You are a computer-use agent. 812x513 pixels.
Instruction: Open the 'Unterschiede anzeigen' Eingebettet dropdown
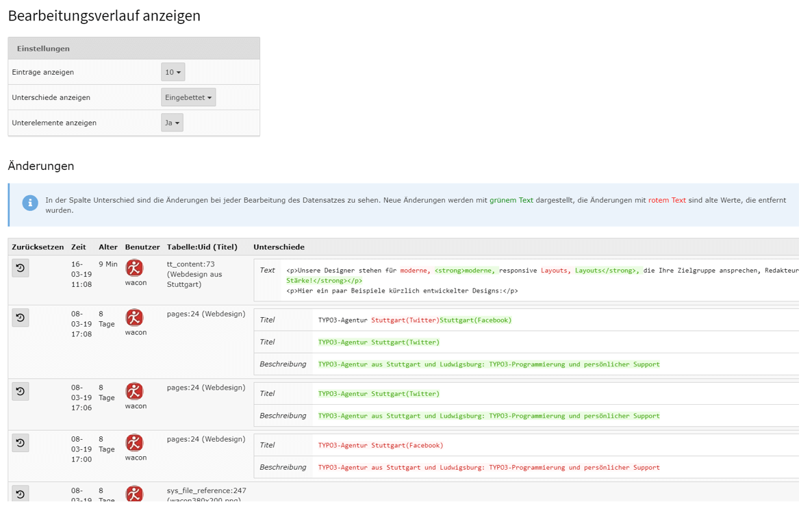click(x=188, y=97)
